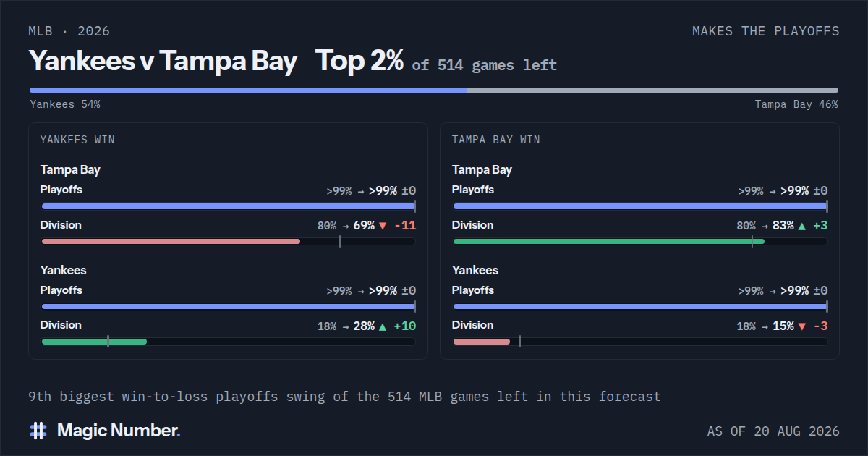This screenshot has width=868, height=456.
Task: Click Yankees Division bar showing 15%
Action: click(x=640, y=341)
